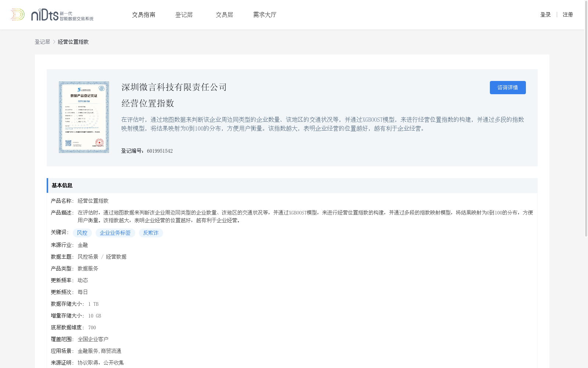Screen dimensions: 588x368
Task: Click the 反欺诈 keyword tag
Action: point(151,233)
